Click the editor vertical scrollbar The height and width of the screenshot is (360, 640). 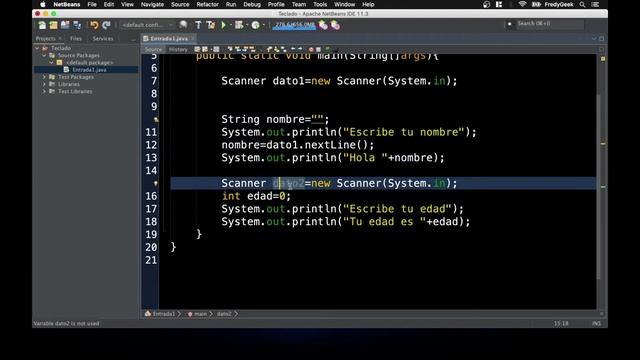(598, 186)
